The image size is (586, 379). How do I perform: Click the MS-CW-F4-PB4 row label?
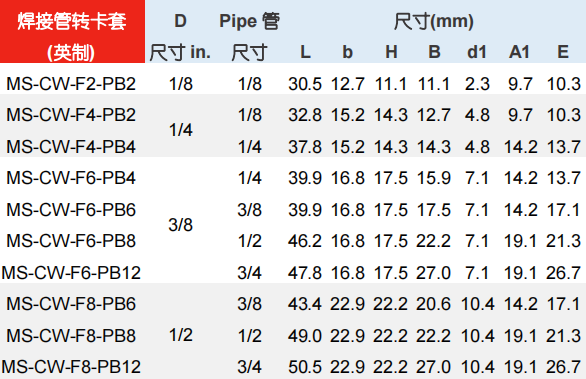(x=71, y=147)
